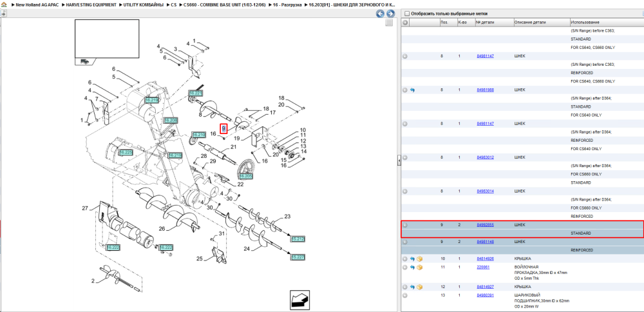Open 'UTILITY КОМБАЙНЫ' breadcrumb
This screenshot has height=312, width=644.
(144, 5)
